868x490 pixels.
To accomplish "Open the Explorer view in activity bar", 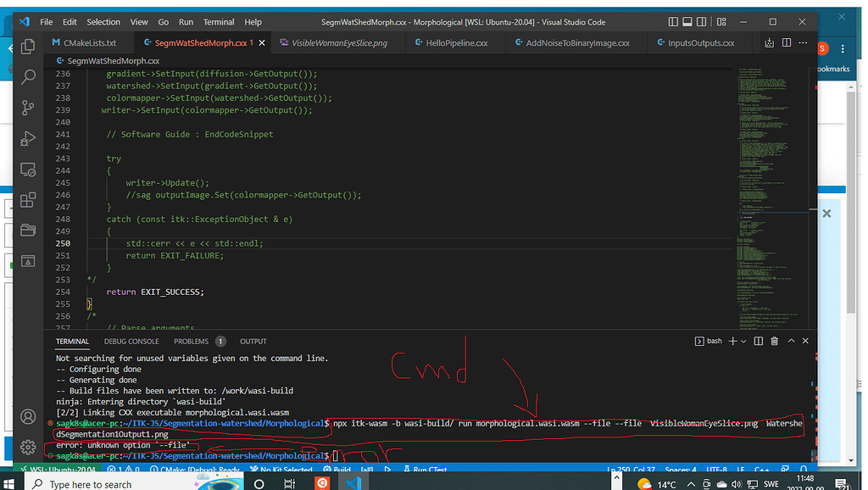I will click(x=28, y=47).
